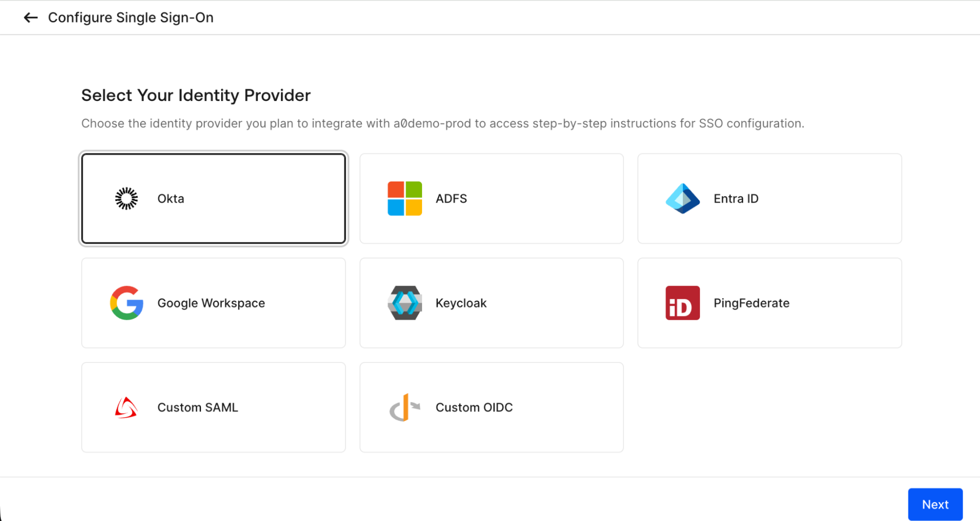
Task: Select the Keycloak provider icon
Action: 404,303
